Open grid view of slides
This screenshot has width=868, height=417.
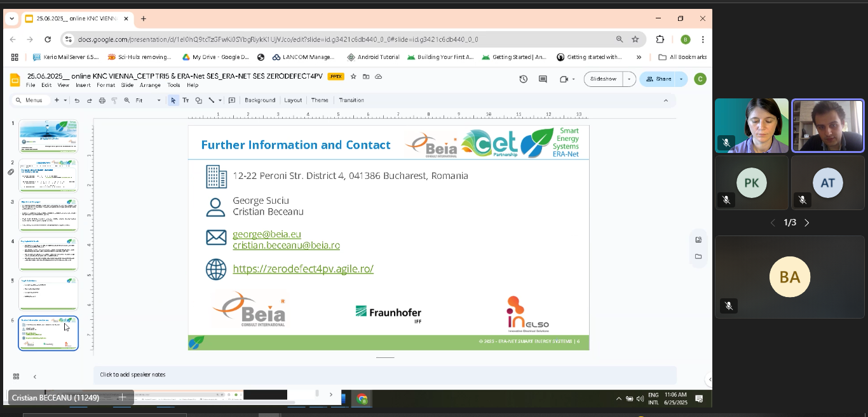[16, 376]
